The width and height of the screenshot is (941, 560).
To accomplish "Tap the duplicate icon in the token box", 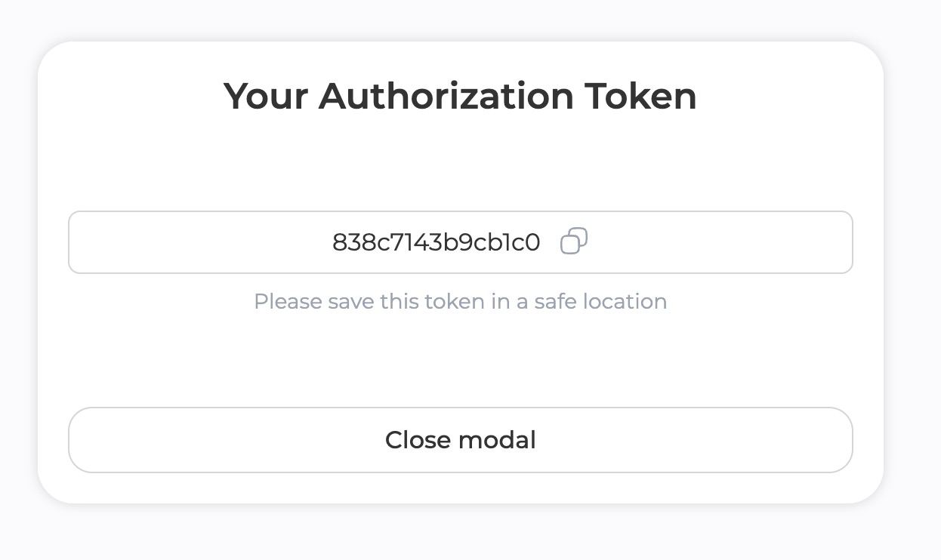I will tap(573, 242).
